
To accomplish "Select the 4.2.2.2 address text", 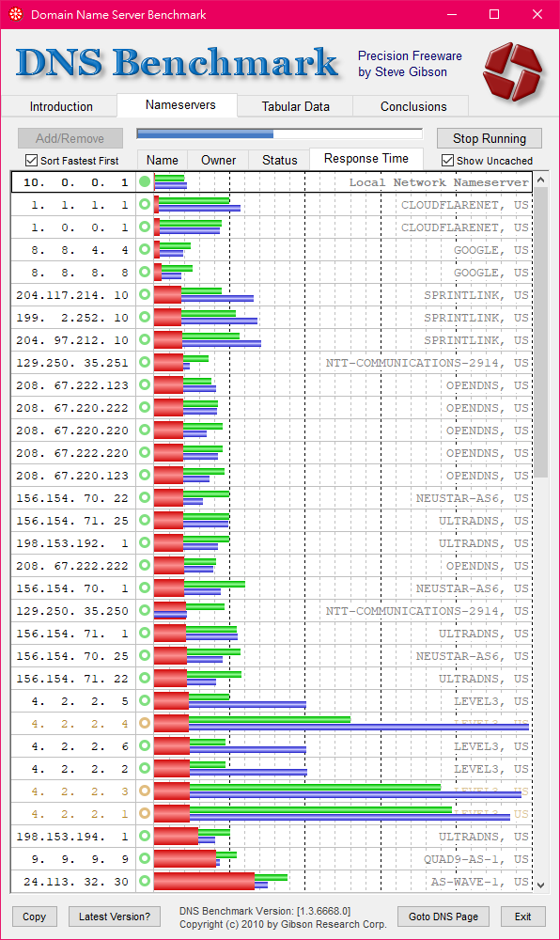I will pyautogui.click(x=79, y=769).
